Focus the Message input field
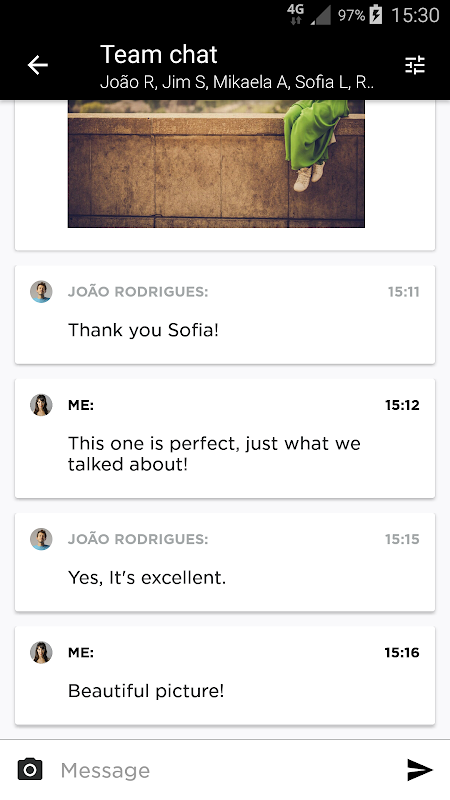The width and height of the screenshot is (450, 800). pos(224,770)
